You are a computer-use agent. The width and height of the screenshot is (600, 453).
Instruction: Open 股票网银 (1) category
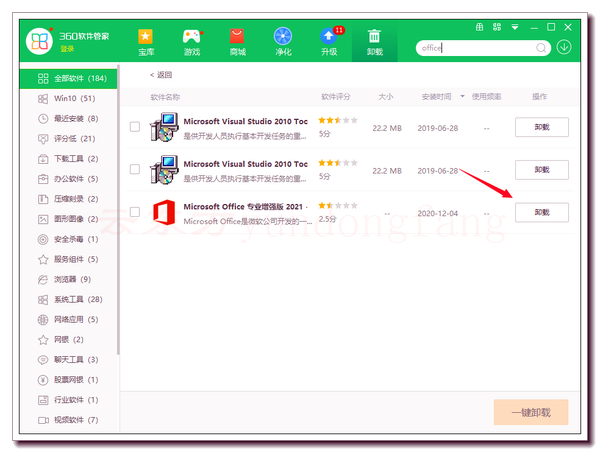(x=68, y=380)
